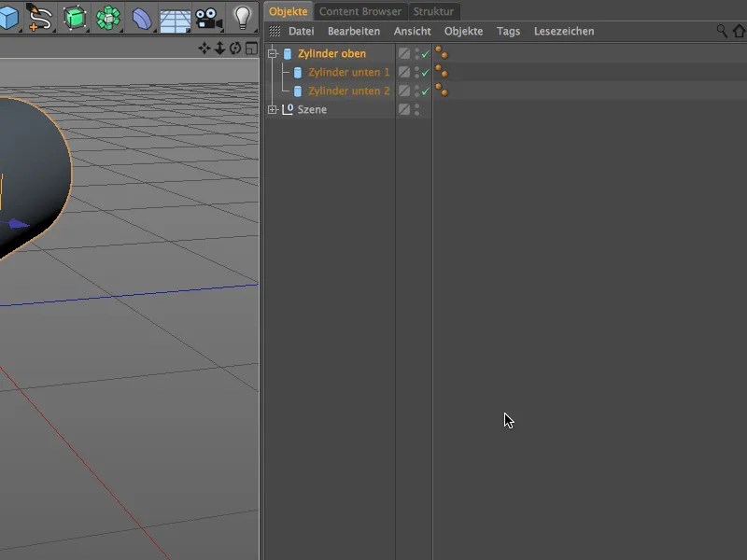
Task: Open search in the Objekte manager
Action: (722, 31)
